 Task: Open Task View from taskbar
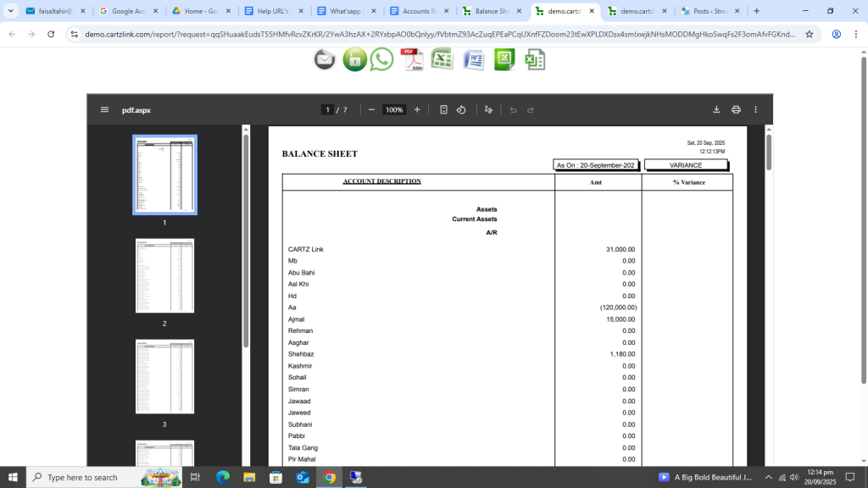(195, 478)
